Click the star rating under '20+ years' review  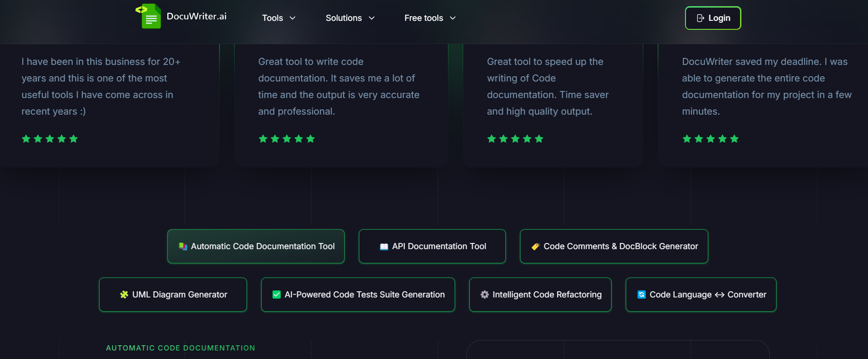click(x=50, y=139)
